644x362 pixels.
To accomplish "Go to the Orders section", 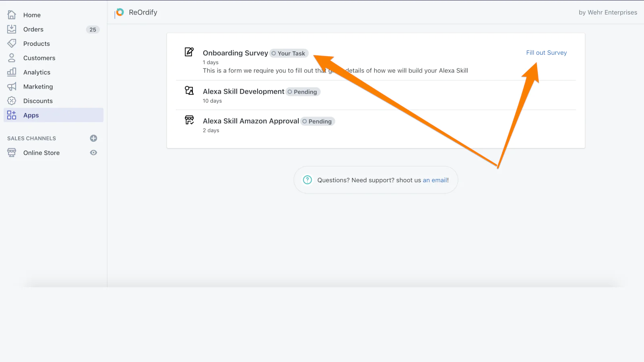I will [x=33, y=29].
